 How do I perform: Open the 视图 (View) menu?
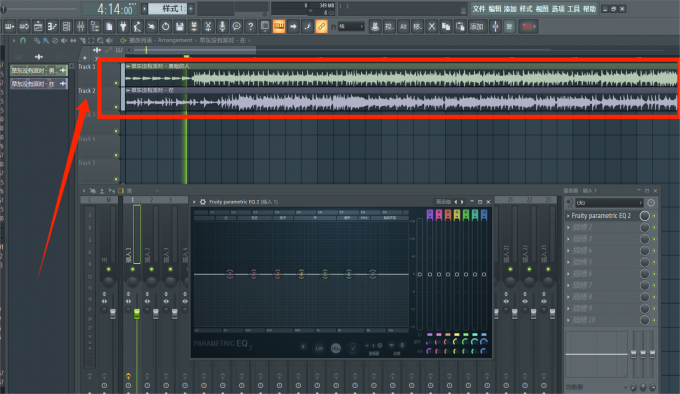542,9
